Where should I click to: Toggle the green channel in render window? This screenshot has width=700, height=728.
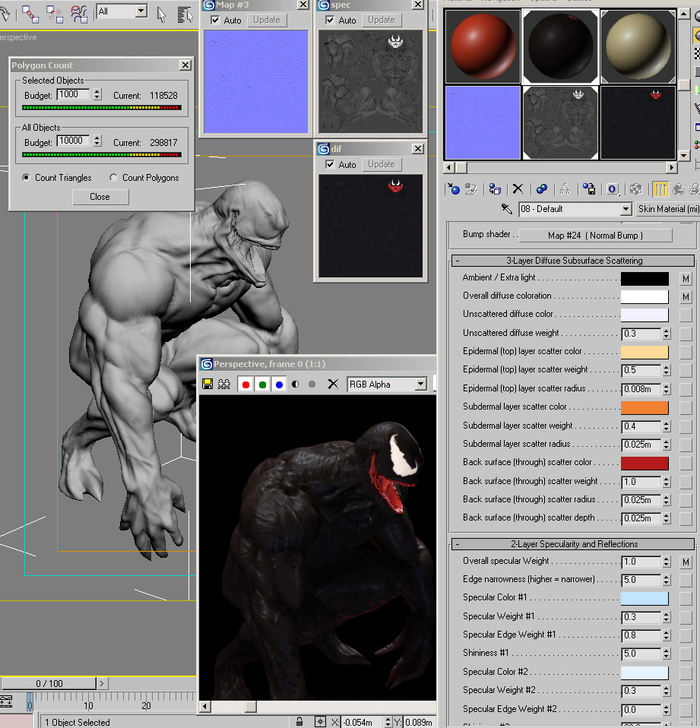(262, 385)
